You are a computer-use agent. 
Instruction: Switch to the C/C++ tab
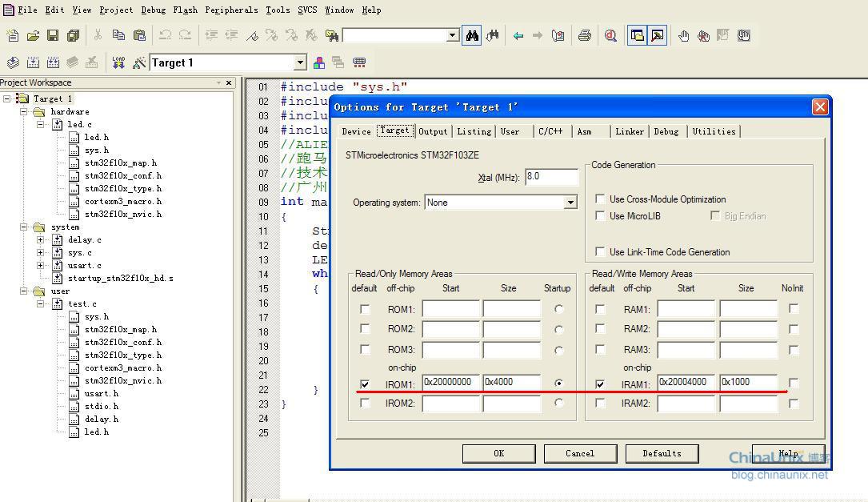(x=550, y=131)
